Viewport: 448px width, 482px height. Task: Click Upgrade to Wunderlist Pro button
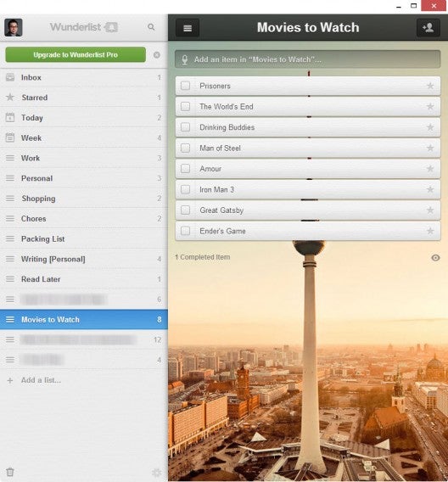(x=76, y=54)
